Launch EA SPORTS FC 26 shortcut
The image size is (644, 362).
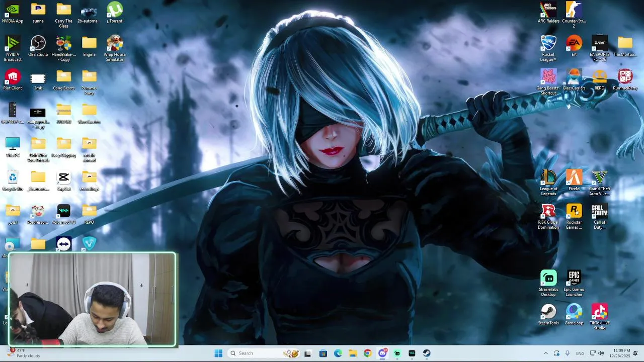[x=600, y=49]
